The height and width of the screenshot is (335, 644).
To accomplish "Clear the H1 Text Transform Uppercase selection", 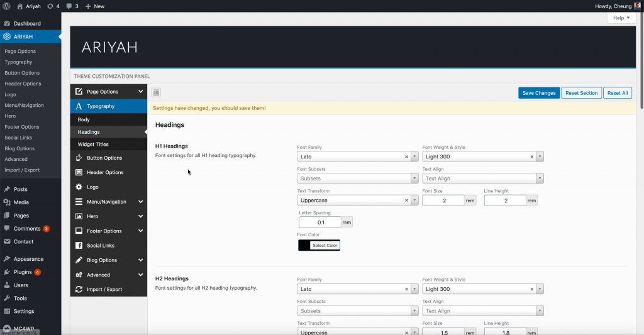I will (407, 200).
